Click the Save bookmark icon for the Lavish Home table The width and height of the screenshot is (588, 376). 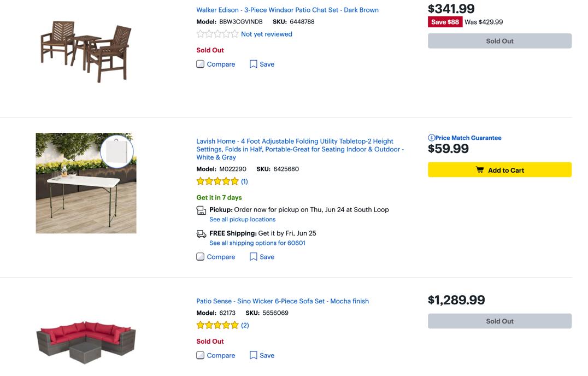(x=252, y=256)
